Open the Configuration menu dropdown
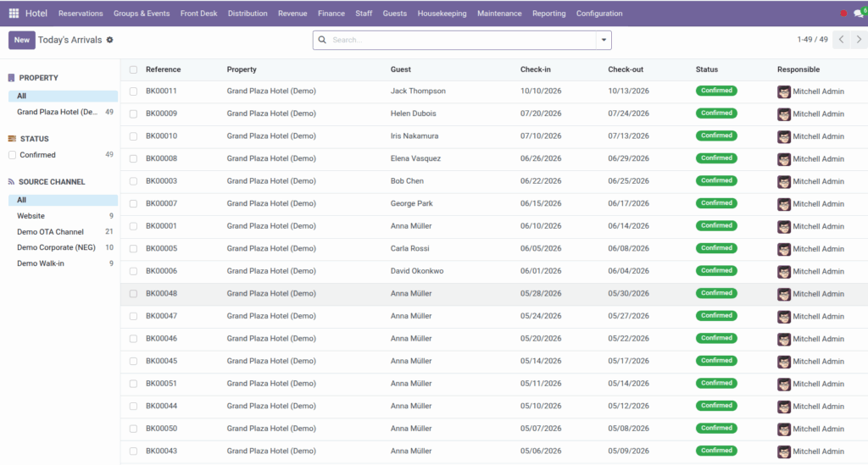The image size is (868, 465). pos(599,14)
